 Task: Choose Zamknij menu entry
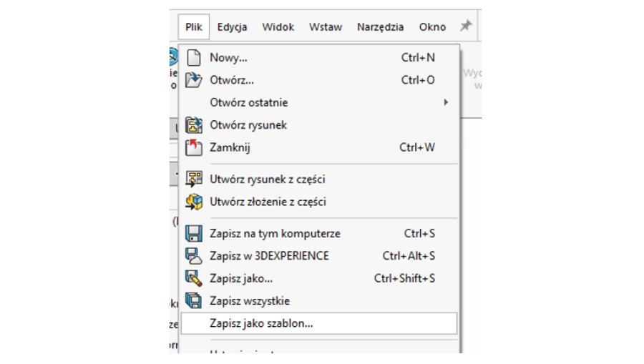coord(319,147)
